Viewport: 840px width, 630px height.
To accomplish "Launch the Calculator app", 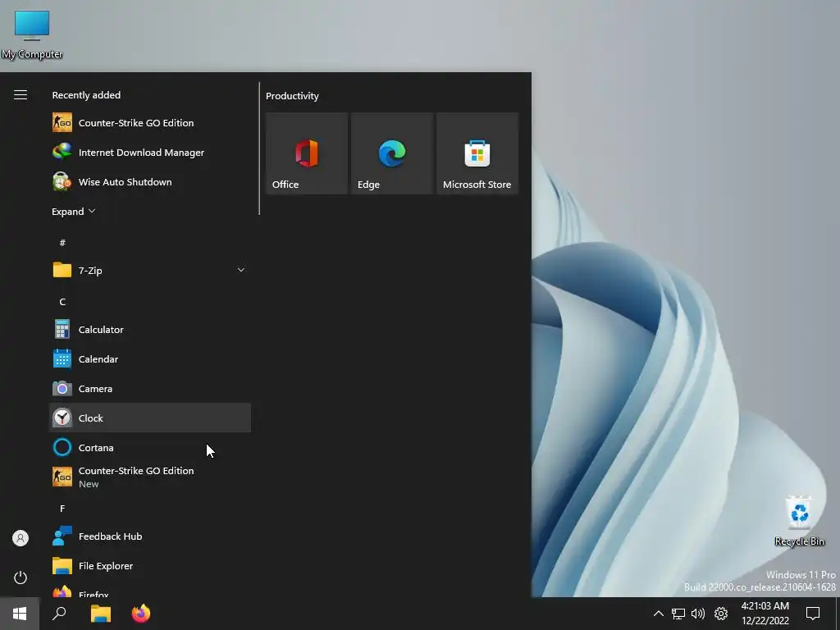I will [x=150, y=330].
